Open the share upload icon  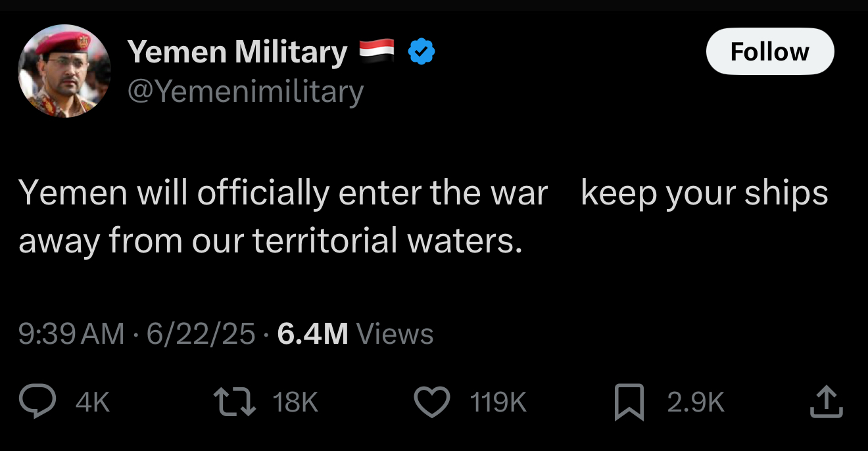click(827, 402)
